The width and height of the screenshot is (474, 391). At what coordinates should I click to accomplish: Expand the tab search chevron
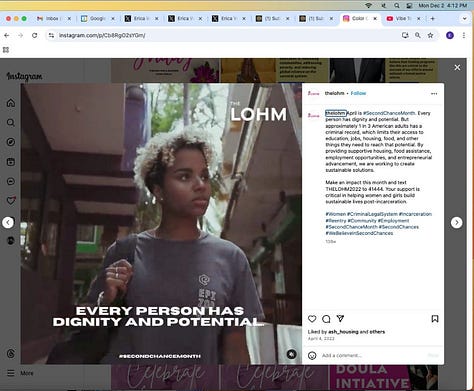(x=464, y=19)
